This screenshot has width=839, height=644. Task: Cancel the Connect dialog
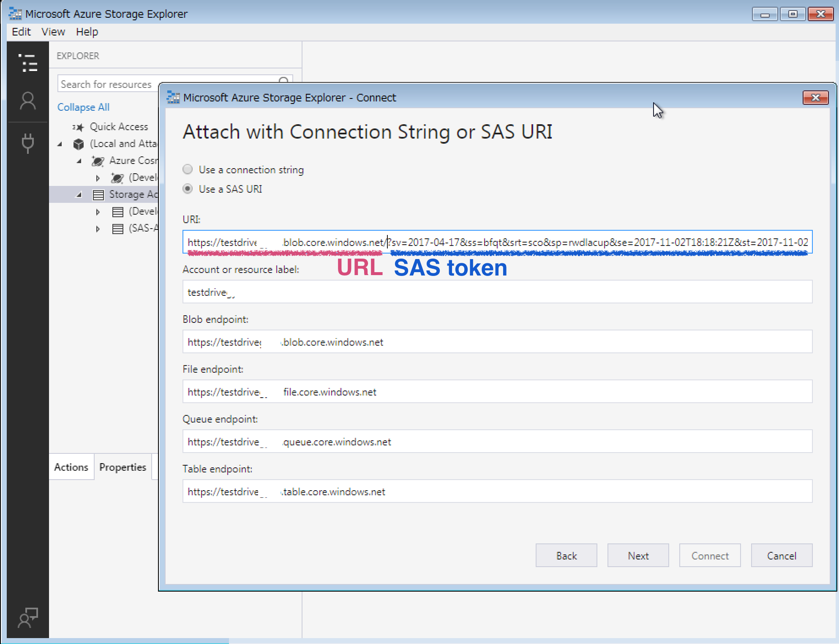coord(782,556)
